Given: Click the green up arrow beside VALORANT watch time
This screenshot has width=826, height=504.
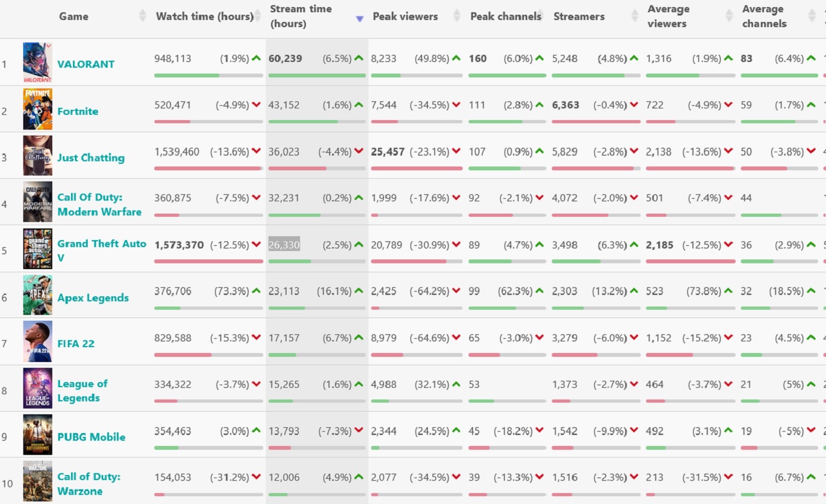Looking at the screenshot, I should click(x=256, y=58).
